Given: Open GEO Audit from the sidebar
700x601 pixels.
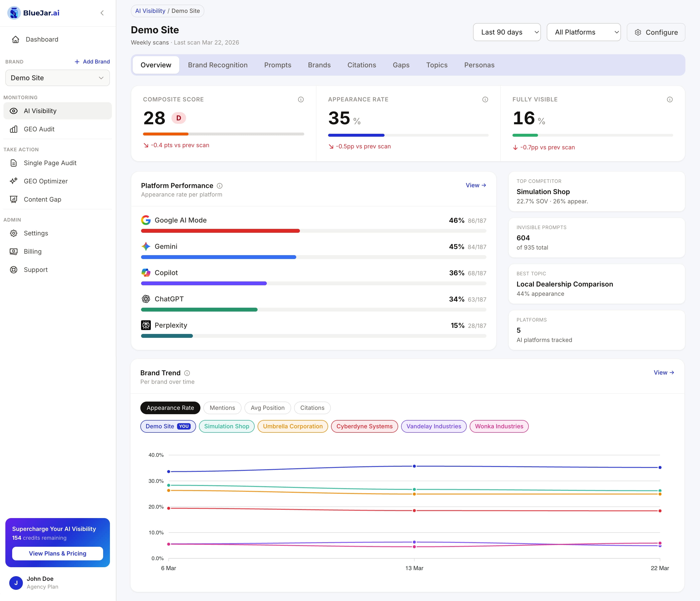Looking at the screenshot, I should (39, 129).
